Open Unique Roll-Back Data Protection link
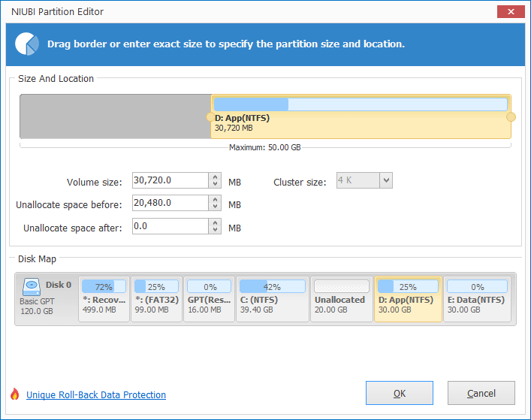The image size is (531, 420). (x=96, y=395)
